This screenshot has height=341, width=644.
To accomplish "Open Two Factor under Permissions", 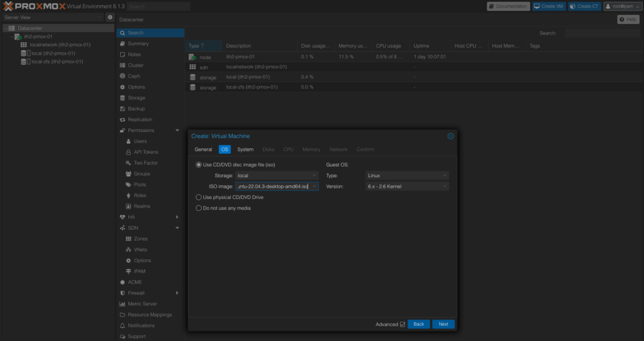I will coord(150,163).
